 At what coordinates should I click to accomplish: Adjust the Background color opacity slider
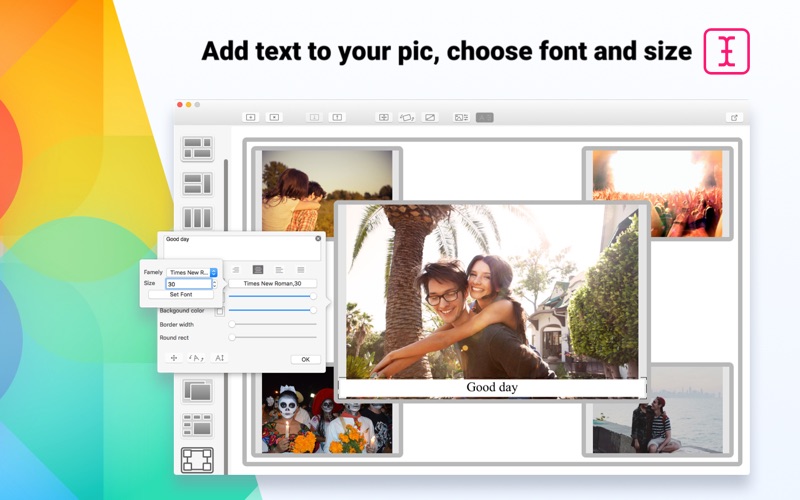coord(272,310)
